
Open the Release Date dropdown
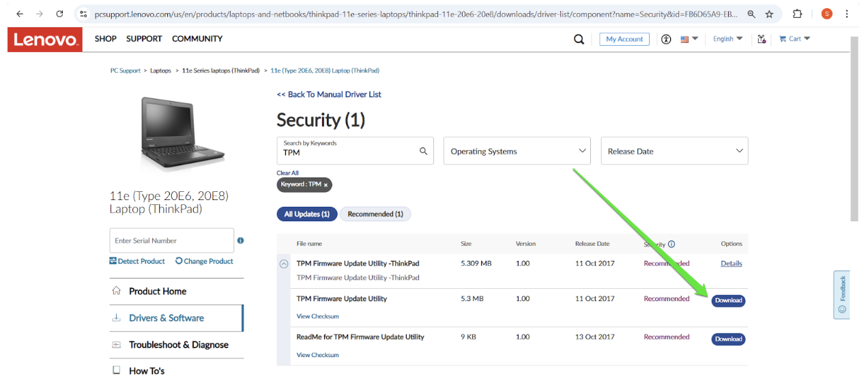pos(674,151)
